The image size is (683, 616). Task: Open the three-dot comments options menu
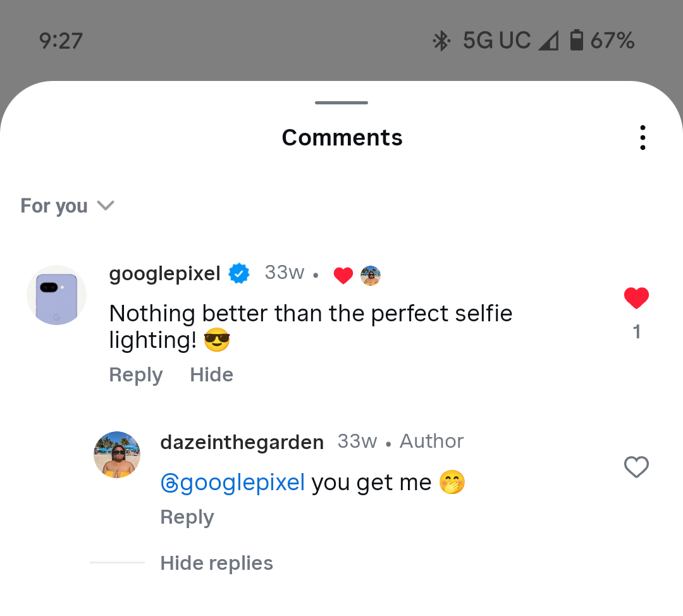click(643, 137)
